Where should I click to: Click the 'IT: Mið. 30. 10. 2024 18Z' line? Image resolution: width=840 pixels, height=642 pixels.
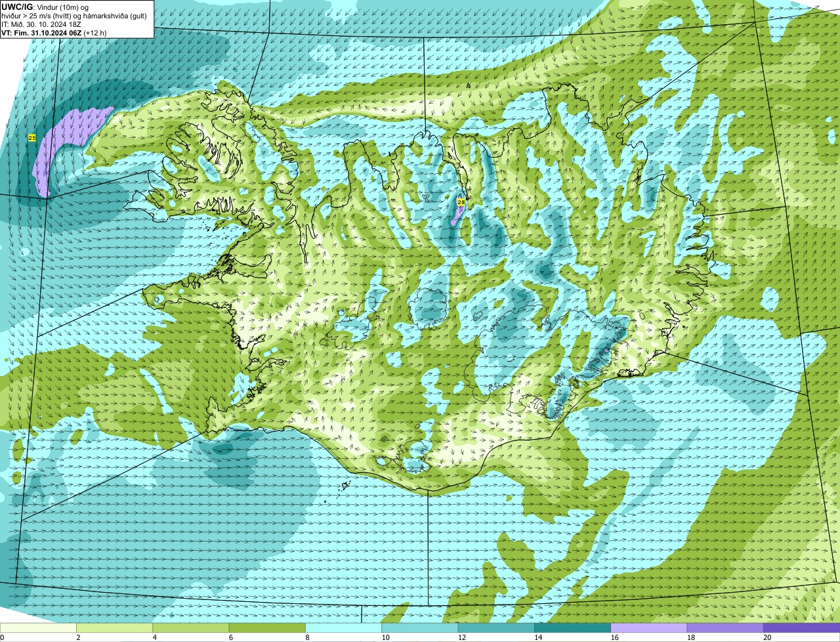(41, 24)
